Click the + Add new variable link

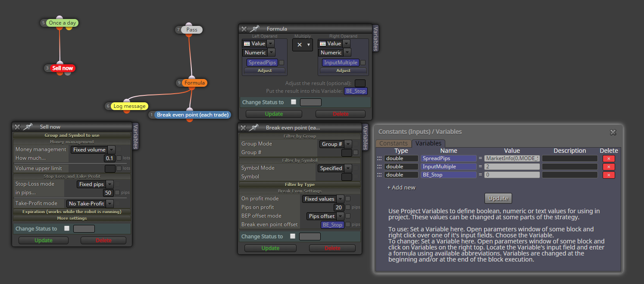(x=401, y=188)
